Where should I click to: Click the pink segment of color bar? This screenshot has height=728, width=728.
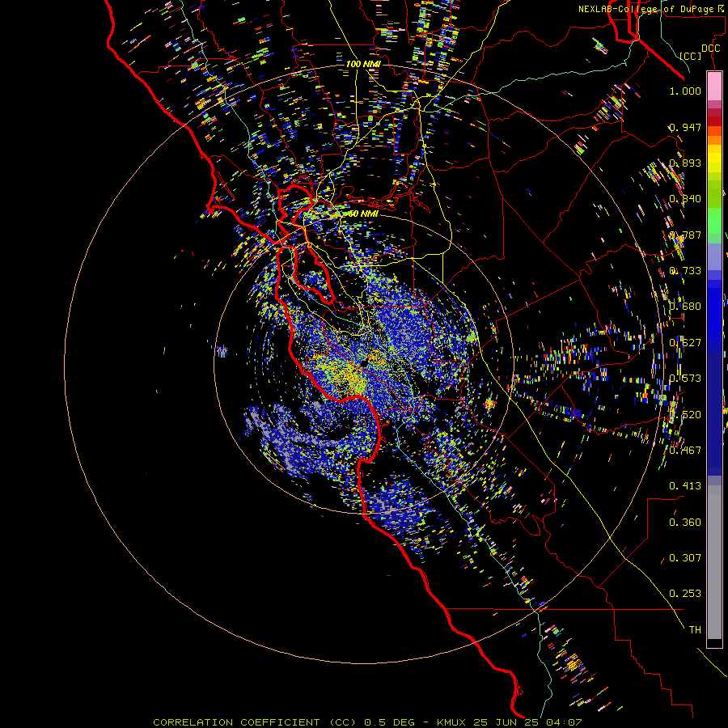714,86
